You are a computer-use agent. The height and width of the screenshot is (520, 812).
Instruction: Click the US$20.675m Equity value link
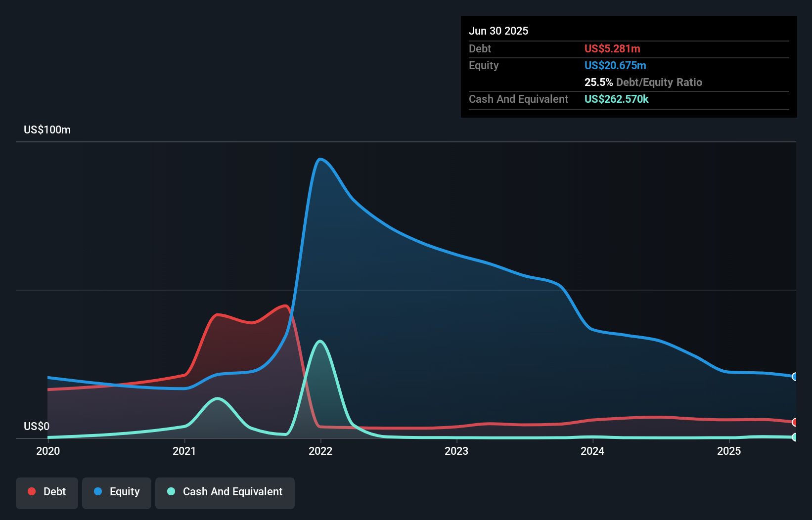(x=615, y=65)
